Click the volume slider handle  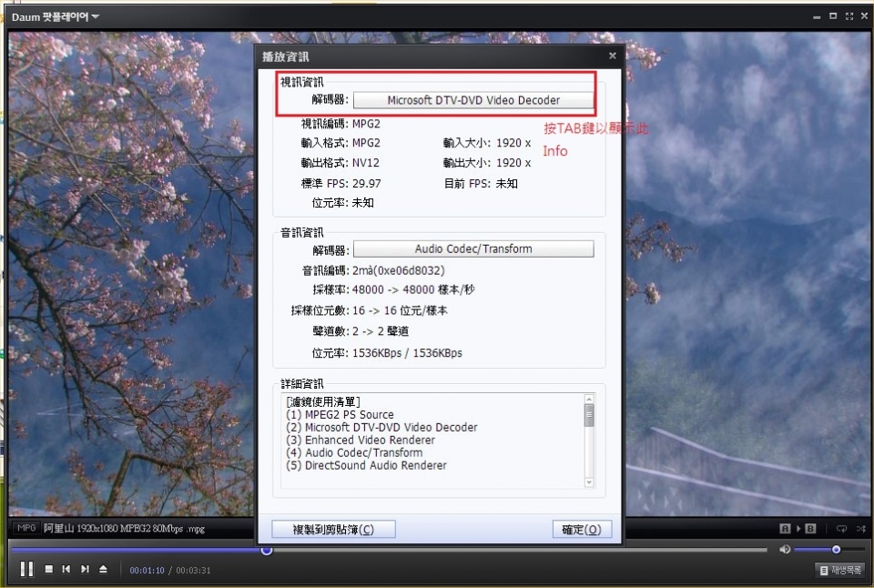click(836, 549)
